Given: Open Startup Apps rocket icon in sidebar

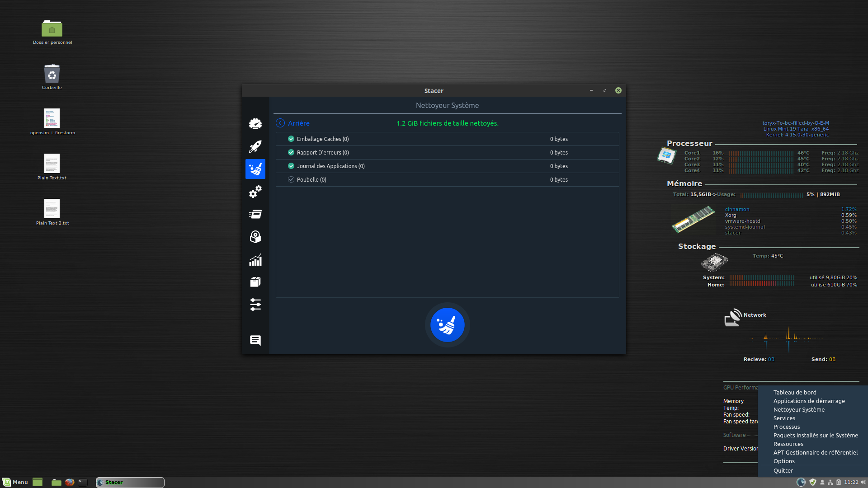Looking at the screenshot, I should (x=255, y=146).
